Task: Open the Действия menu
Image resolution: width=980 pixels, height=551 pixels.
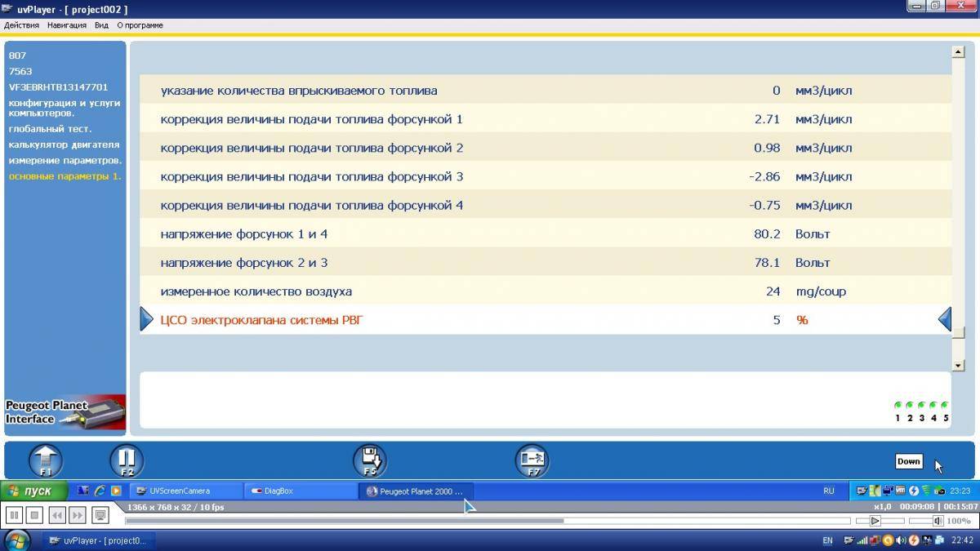Action: point(22,25)
